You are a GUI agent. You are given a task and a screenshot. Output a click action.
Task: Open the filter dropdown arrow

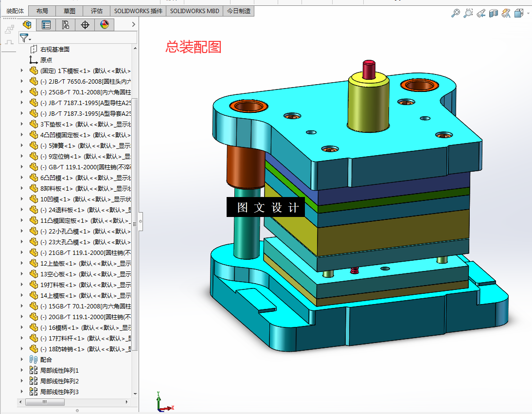pos(30,40)
